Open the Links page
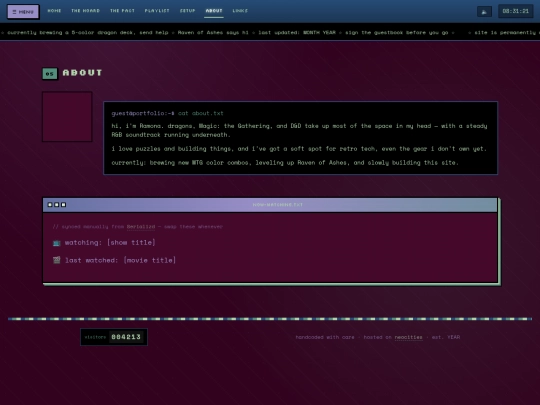 pos(240,11)
